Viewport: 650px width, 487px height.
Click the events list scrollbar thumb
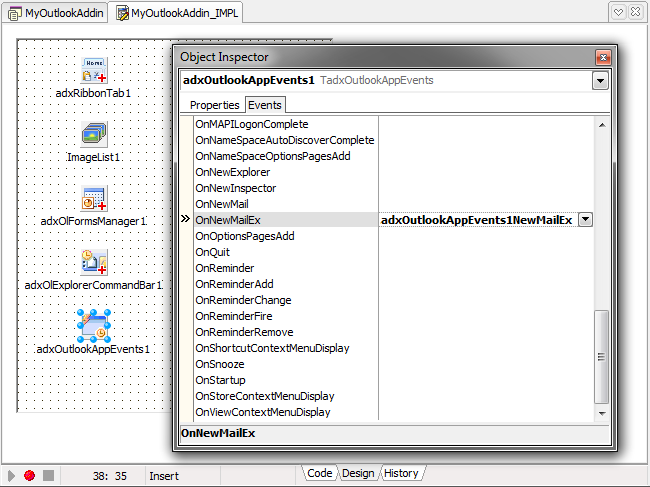coord(601,357)
